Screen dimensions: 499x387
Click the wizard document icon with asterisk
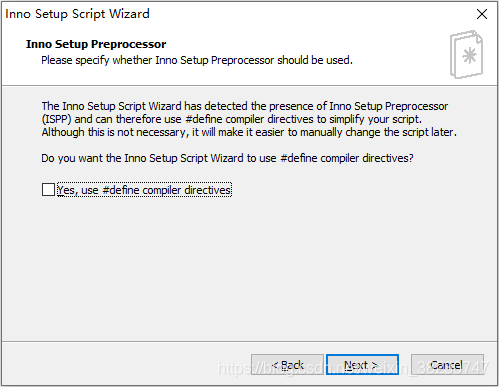pyautogui.click(x=466, y=55)
